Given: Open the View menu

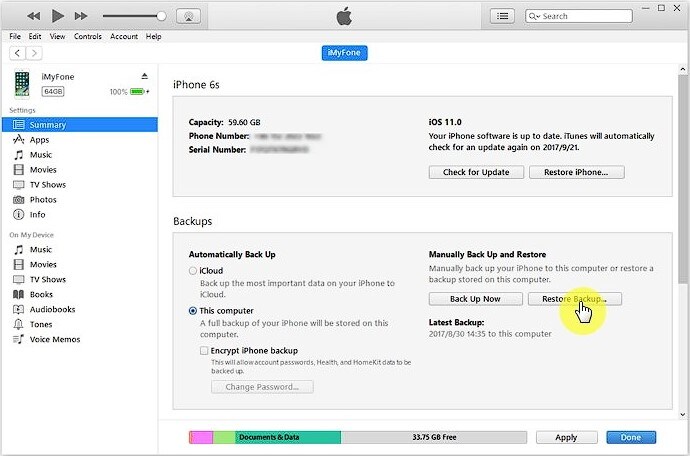Looking at the screenshot, I should click(57, 37).
